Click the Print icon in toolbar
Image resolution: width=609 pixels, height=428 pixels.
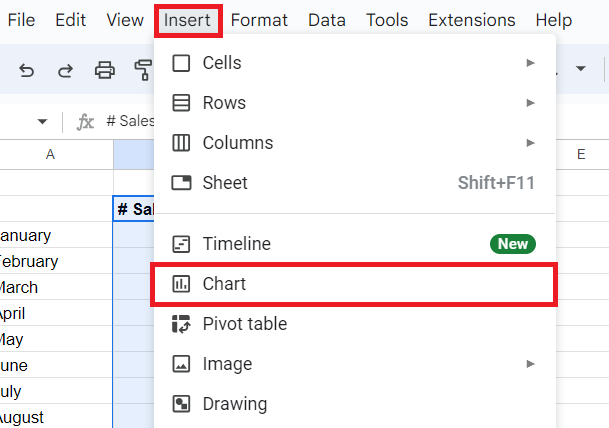(105, 70)
